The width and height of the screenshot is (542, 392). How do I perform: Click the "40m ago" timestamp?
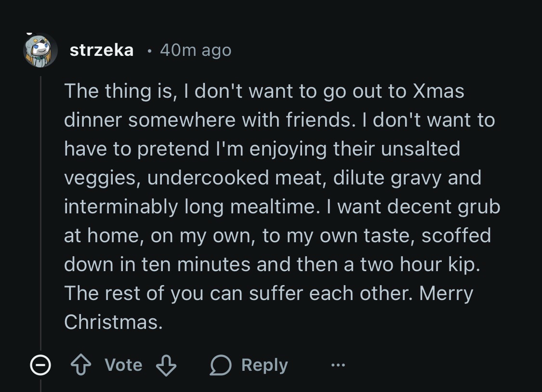point(195,50)
